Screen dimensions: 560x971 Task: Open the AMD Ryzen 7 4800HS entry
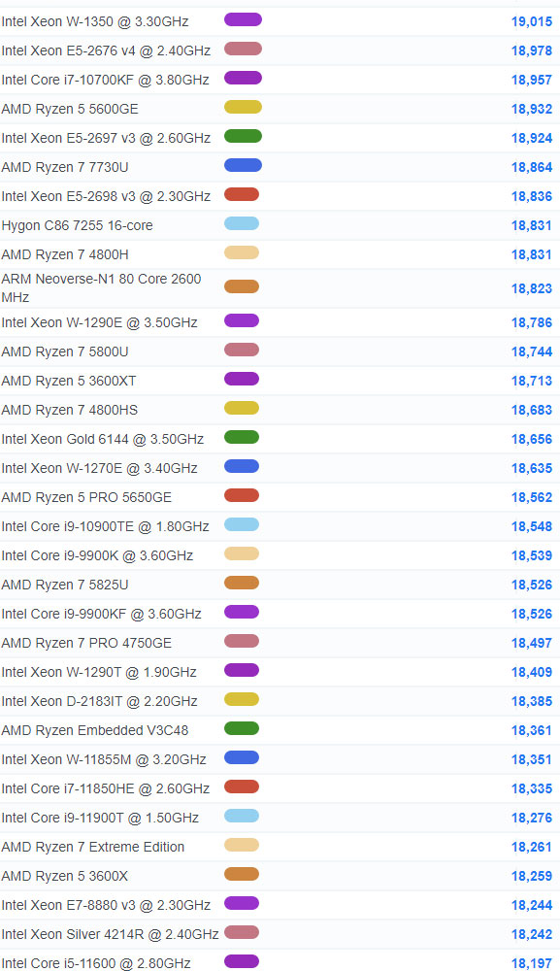click(x=69, y=410)
